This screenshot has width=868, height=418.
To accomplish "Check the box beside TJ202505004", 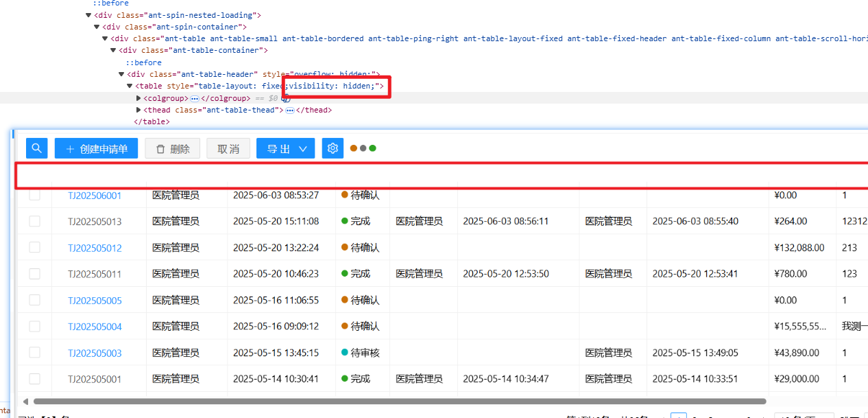I will [34, 326].
